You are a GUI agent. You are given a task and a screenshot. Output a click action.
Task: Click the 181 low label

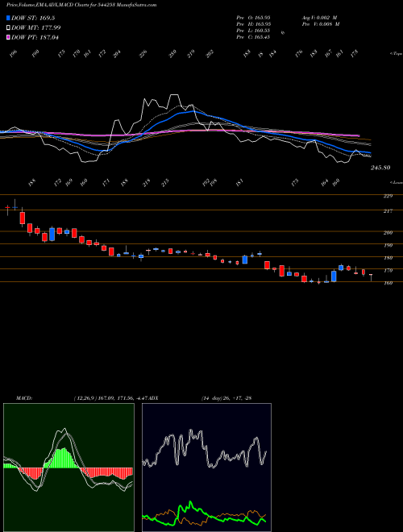click(x=240, y=183)
